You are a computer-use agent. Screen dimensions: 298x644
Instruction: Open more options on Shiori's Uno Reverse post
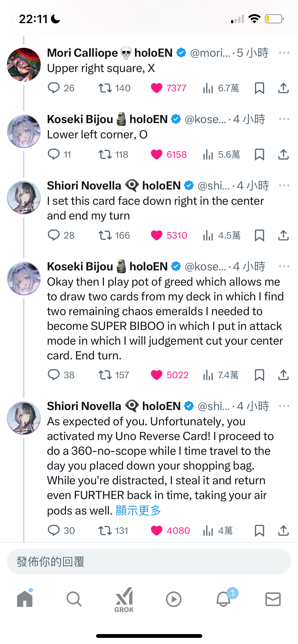click(x=284, y=406)
